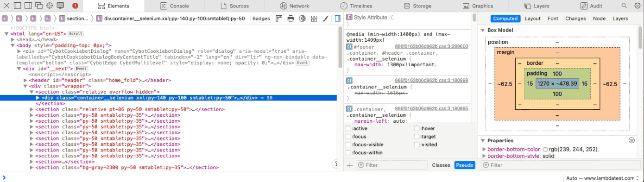644x182 pixels.
Task: Dock inspector to the left side
Action: 17,6
